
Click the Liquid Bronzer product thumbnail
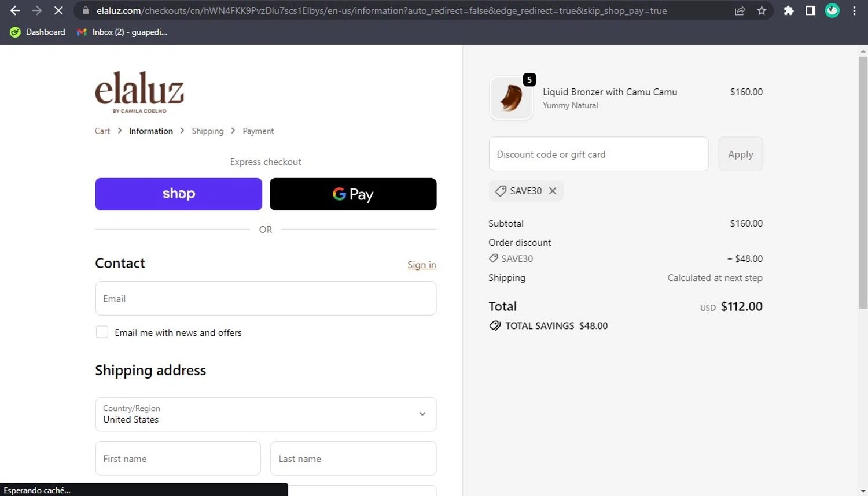[x=511, y=98]
